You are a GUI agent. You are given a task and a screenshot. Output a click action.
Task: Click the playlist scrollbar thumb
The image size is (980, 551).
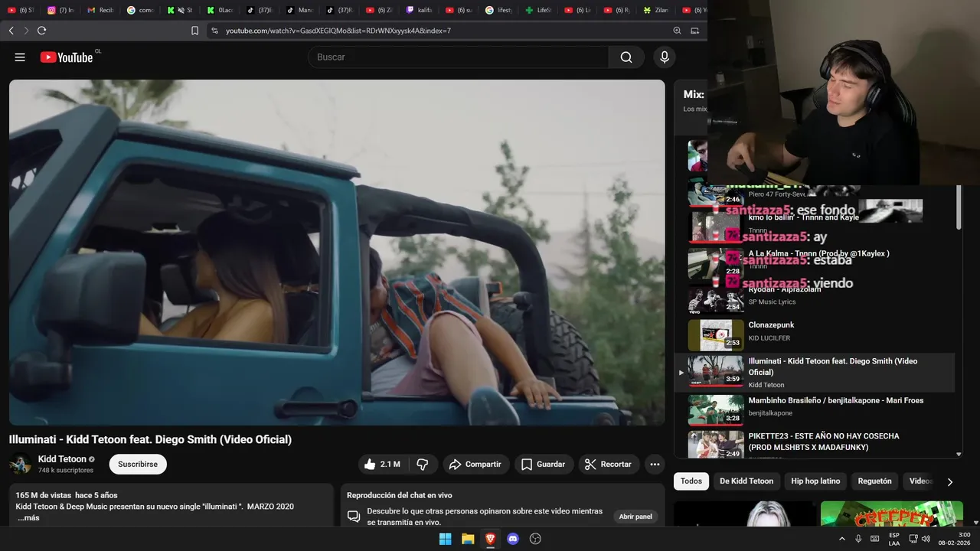click(959, 207)
